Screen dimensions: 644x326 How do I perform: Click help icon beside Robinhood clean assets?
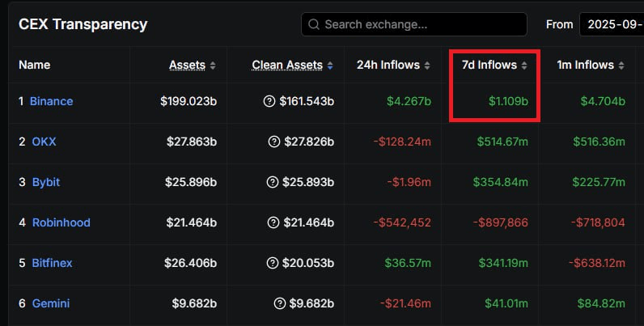[x=273, y=223]
